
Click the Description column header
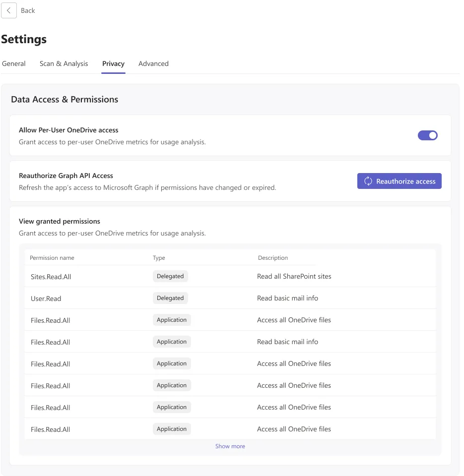(x=273, y=258)
